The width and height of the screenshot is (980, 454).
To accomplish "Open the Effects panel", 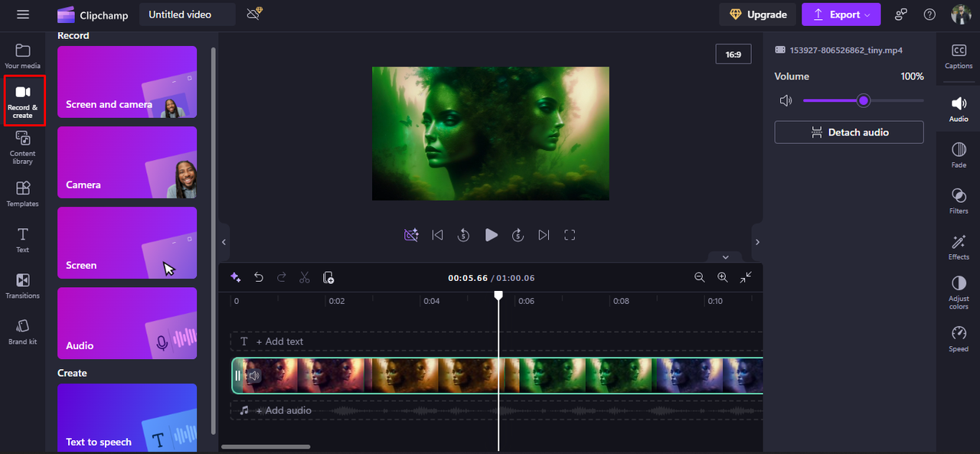I will [959, 247].
